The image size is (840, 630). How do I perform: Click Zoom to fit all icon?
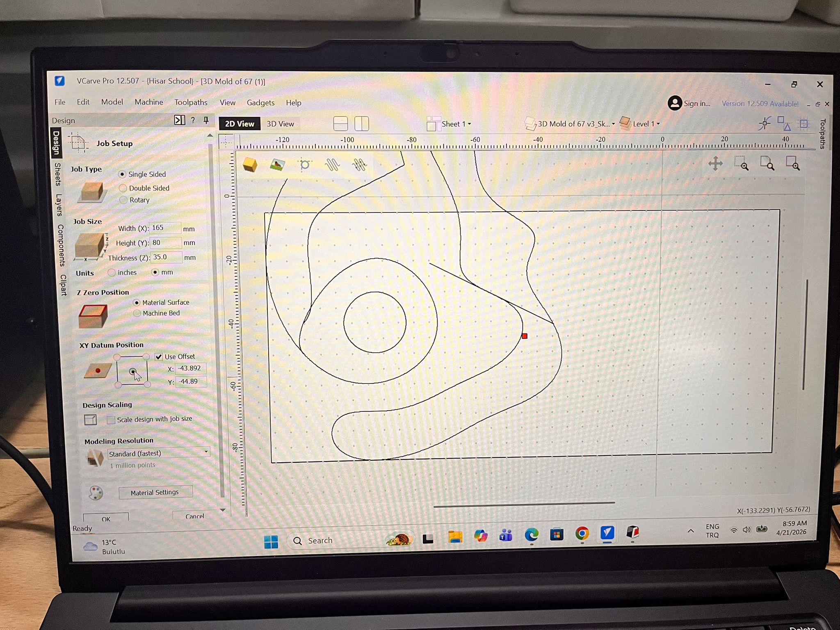tap(767, 164)
